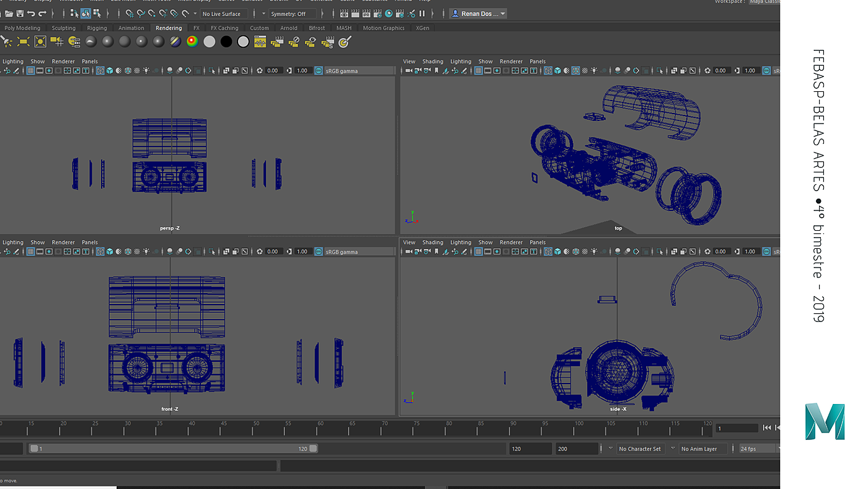Toggle smooth shade all in top-left viewport

pyautogui.click(x=110, y=71)
